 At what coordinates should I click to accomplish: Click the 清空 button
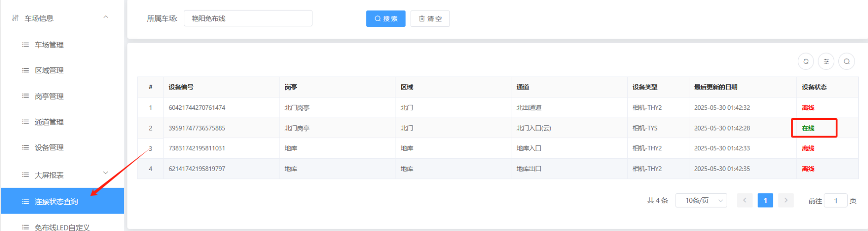click(x=430, y=18)
